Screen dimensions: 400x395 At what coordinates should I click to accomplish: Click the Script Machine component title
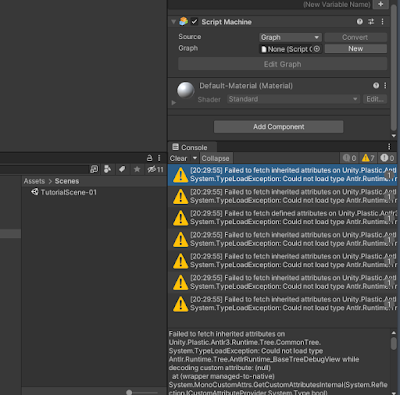click(x=226, y=22)
